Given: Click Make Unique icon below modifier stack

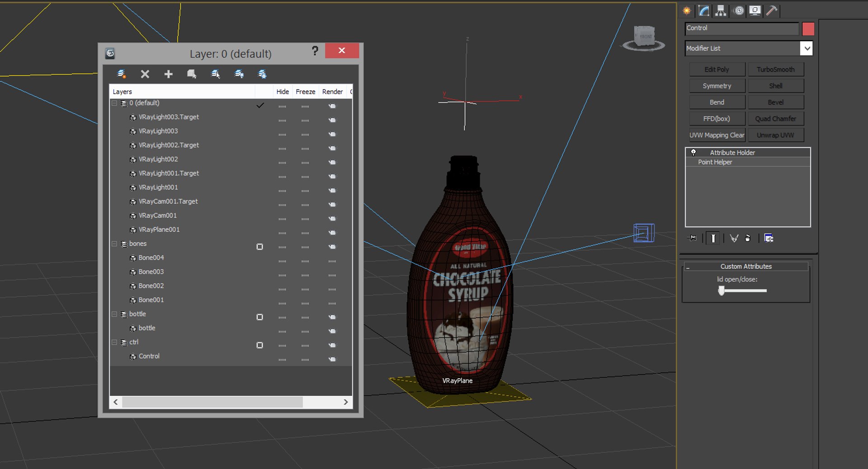Looking at the screenshot, I should [x=734, y=238].
